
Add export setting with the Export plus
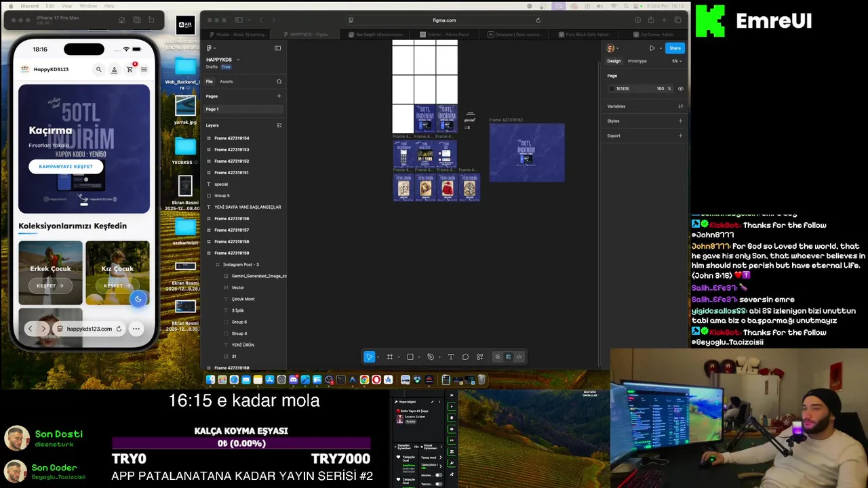point(680,136)
